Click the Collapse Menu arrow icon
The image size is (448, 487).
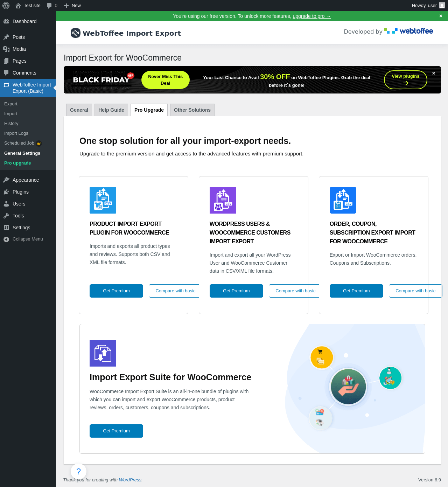tap(6, 239)
